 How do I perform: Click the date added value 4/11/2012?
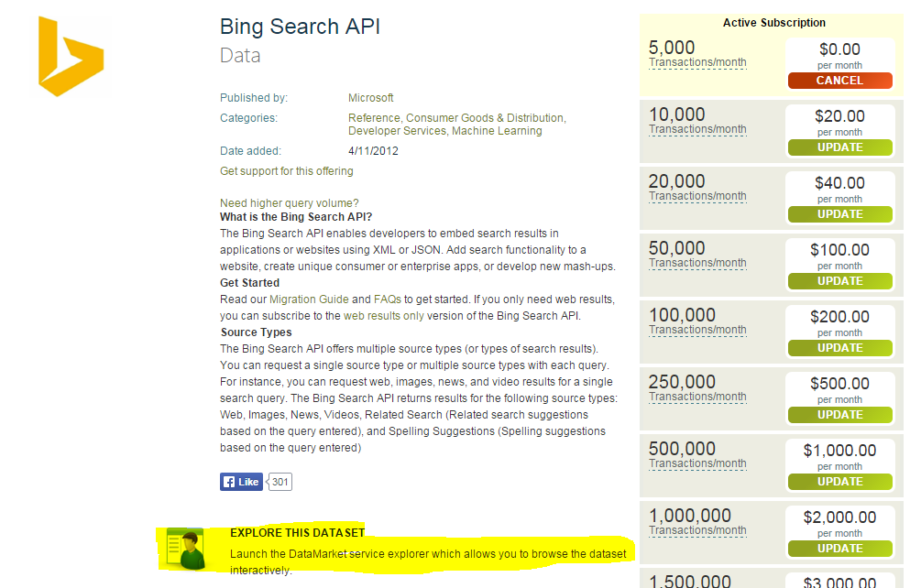pos(373,151)
